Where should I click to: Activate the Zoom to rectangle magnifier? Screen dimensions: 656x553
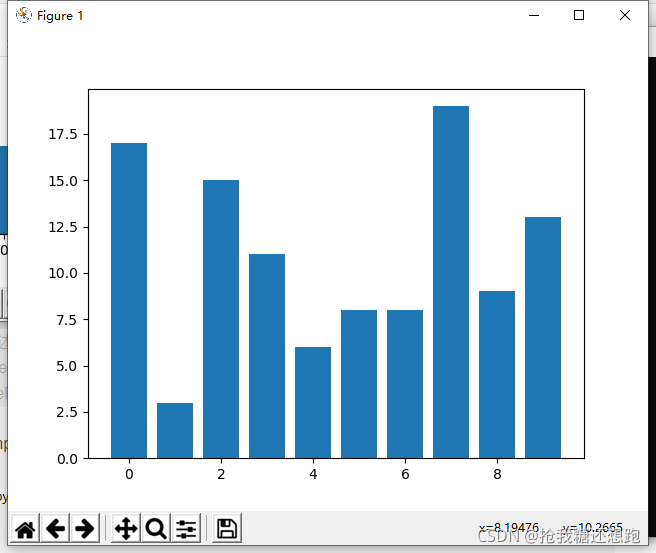coord(156,528)
